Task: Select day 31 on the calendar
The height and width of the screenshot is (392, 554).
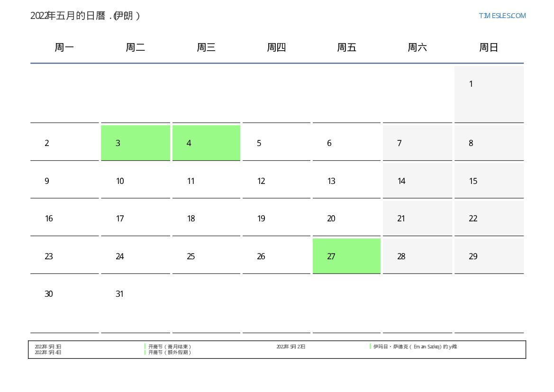Action: (x=136, y=304)
